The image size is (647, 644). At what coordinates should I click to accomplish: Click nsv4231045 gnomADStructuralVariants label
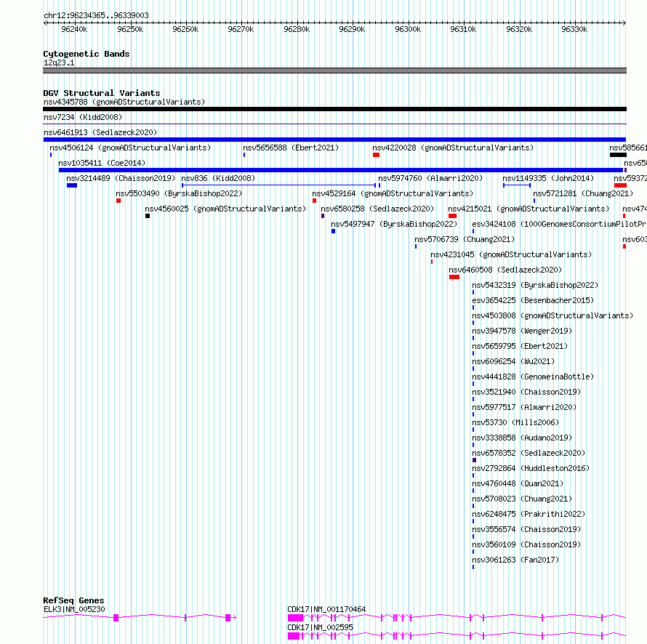[x=511, y=254]
